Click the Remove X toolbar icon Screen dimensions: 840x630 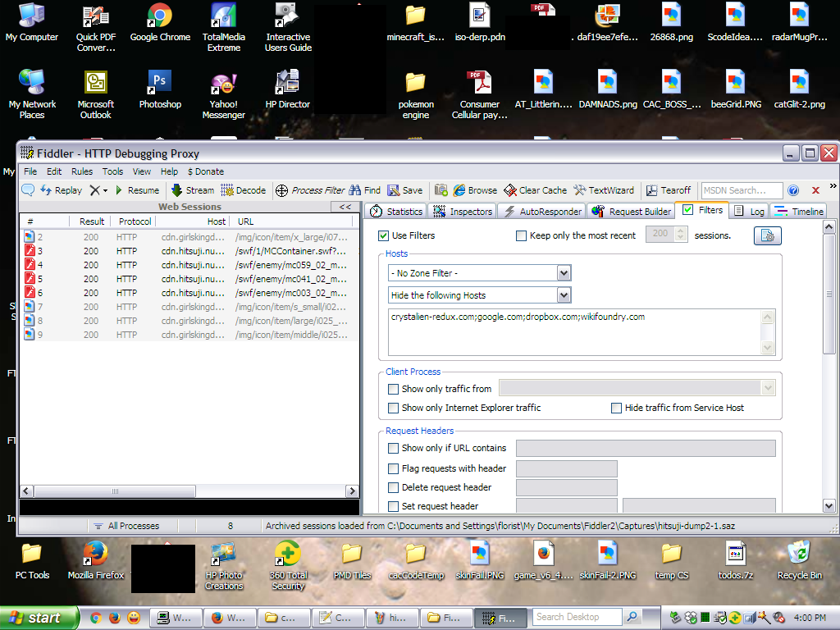pyautogui.click(x=95, y=190)
